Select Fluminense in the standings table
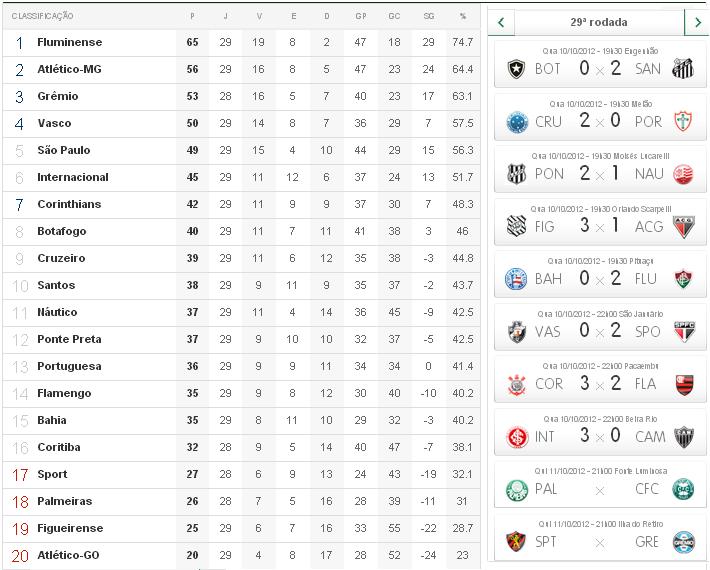Viewport: 710px width, 570px height. [x=69, y=43]
